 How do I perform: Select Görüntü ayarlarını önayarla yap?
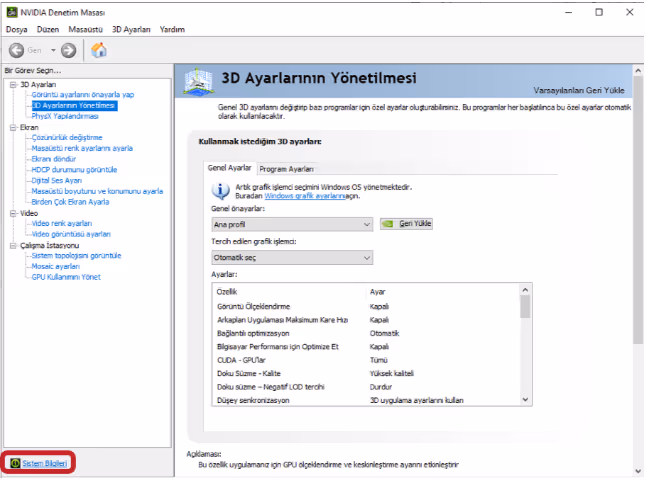(83, 95)
